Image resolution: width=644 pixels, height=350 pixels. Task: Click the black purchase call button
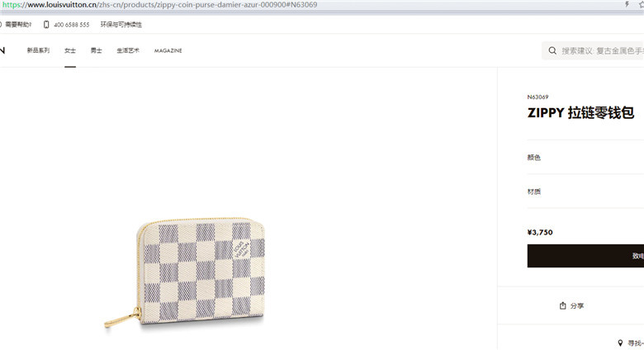coord(585,256)
